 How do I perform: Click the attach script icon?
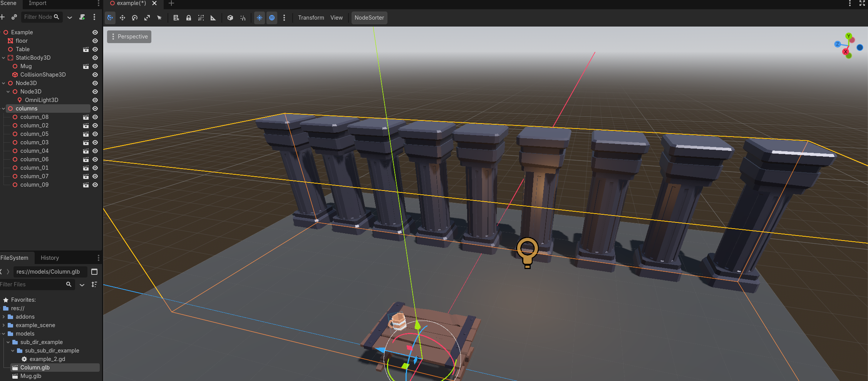(82, 17)
